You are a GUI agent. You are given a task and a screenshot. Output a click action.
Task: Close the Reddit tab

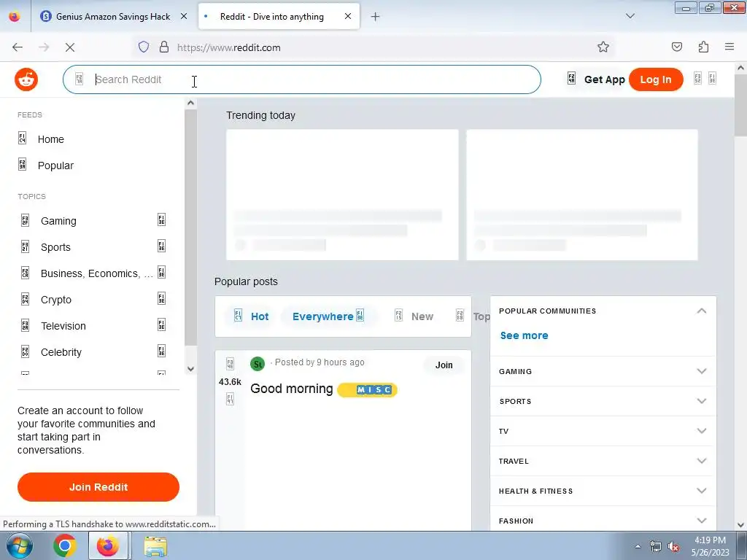pyautogui.click(x=348, y=16)
